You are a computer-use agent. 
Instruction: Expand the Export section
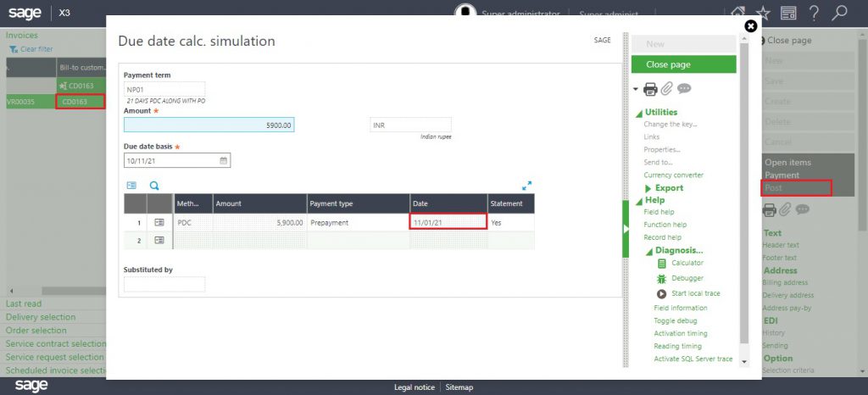pyautogui.click(x=648, y=188)
